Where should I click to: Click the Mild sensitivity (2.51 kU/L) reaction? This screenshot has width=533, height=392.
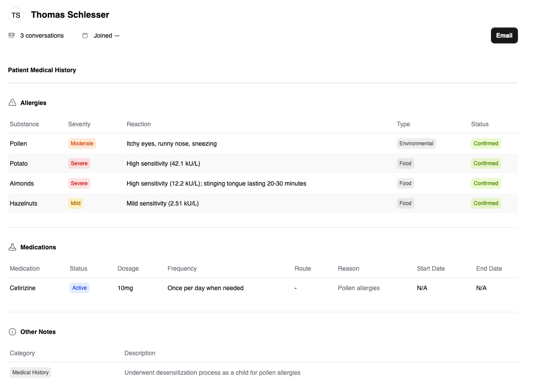tap(162, 203)
